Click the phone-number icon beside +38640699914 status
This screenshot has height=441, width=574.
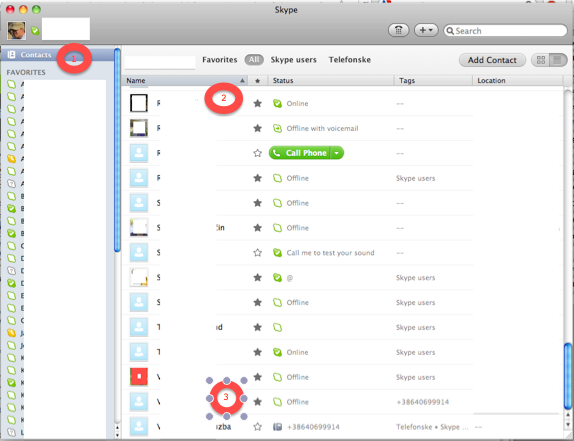[277, 427]
